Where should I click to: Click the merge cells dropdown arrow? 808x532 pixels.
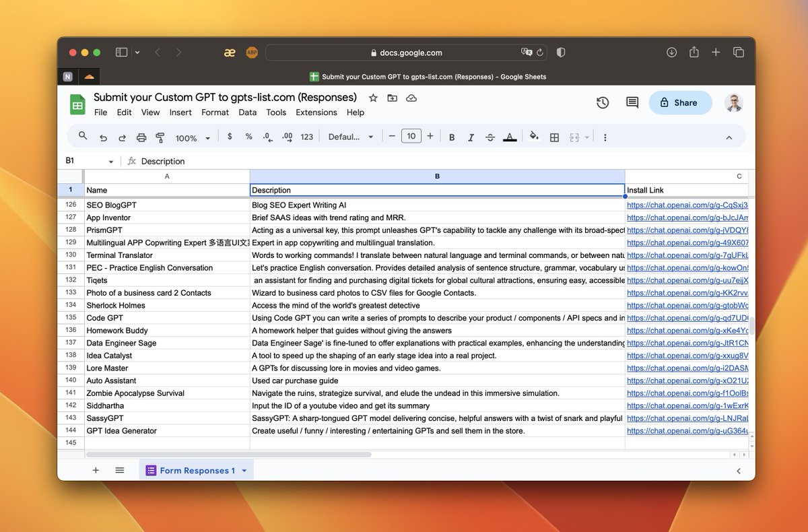pos(586,137)
